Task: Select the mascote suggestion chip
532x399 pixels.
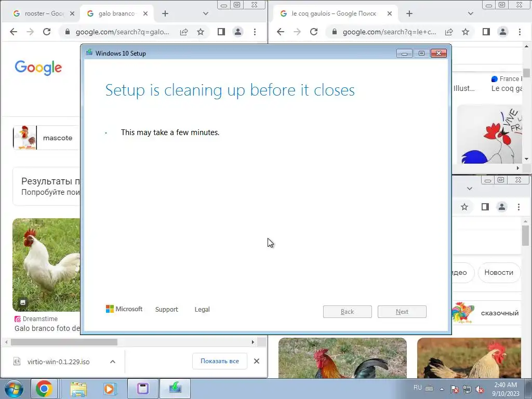Action: click(x=46, y=138)
